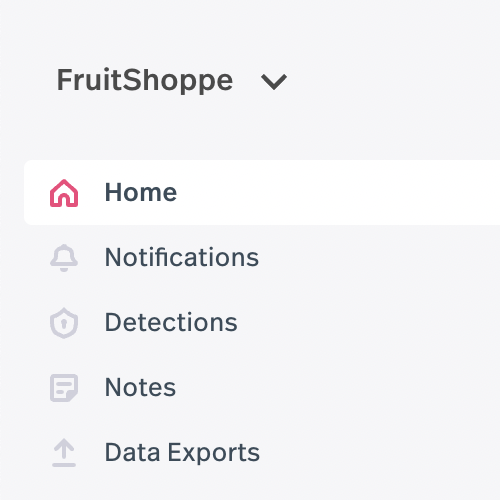Click the word Exports in Data Exports
Image resolution: width=500 pixels, height=500 pixels.
[213, 453]
